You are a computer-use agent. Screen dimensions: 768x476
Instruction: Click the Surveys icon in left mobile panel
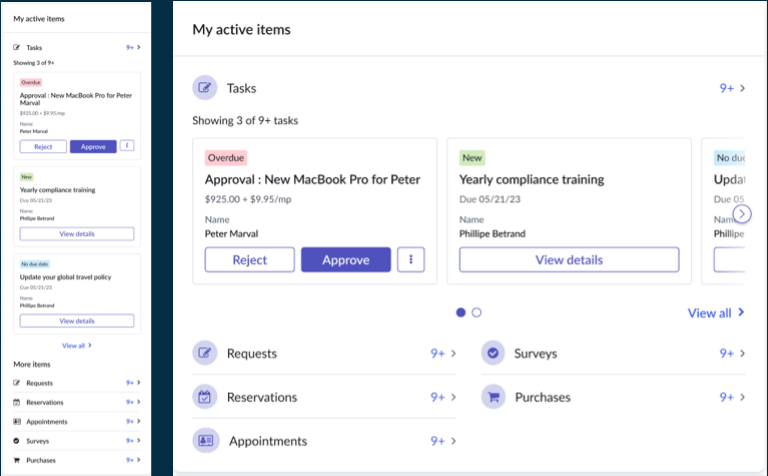pos(17,441)
